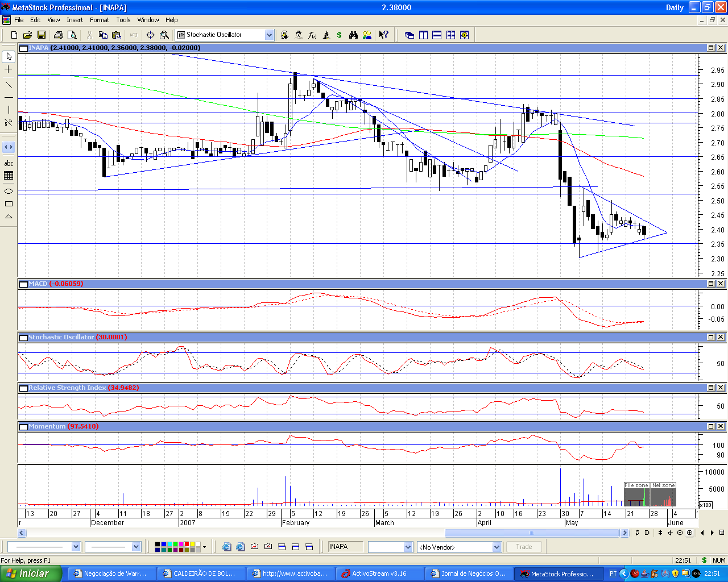Open the Format menu

[100, 20]
